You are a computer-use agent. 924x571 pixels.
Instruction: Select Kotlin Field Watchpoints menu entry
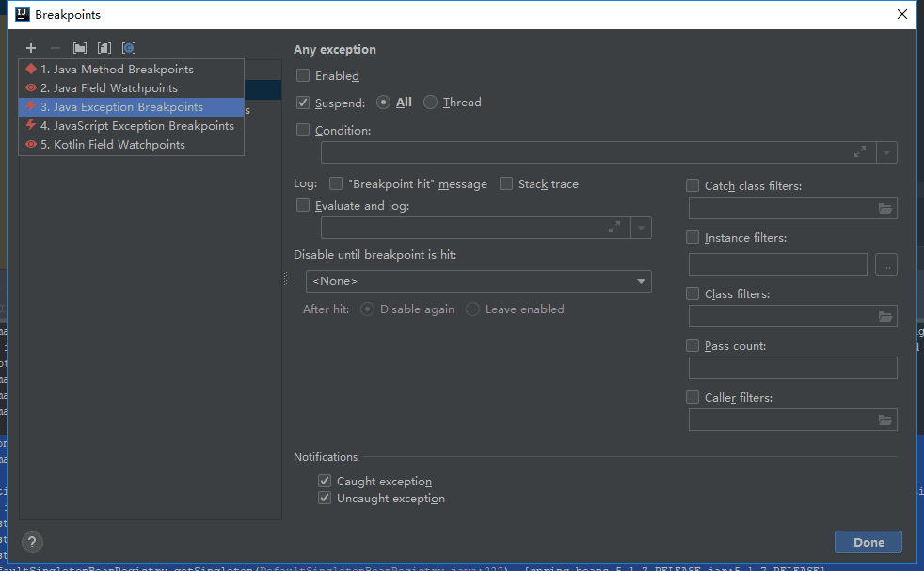[x=113, y=145]
